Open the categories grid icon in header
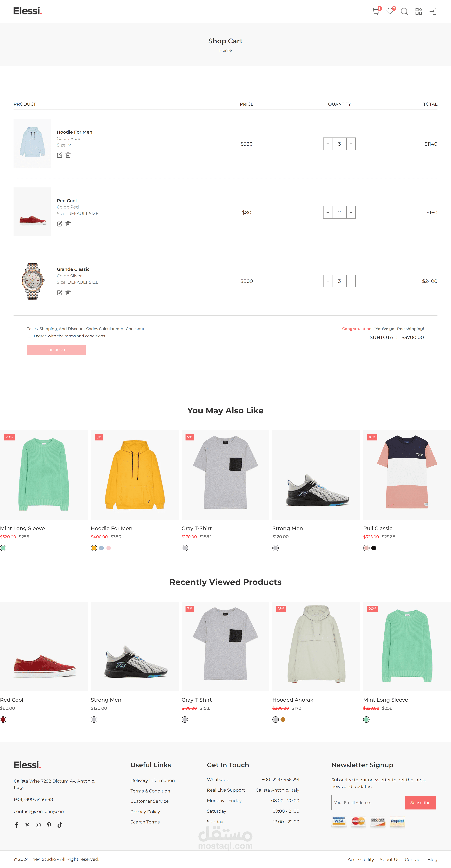Screen dimensions: 451x868 [x=419, y=11]
